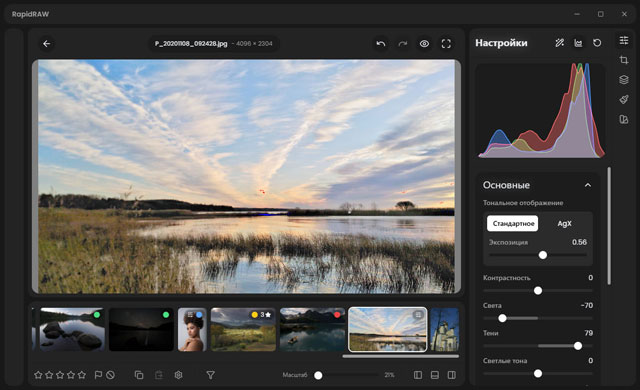
Task: Copy adjustments with the copy icon
Action: click(x=139, y=375)
